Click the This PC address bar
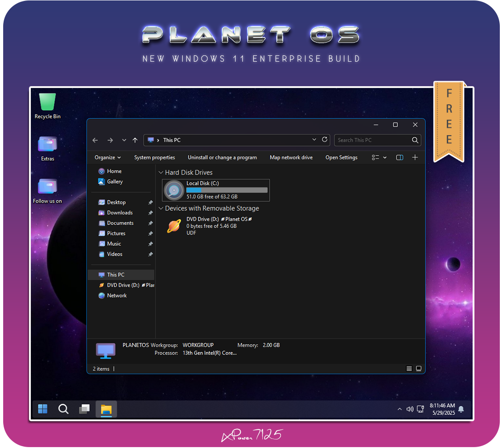The height and width of the screenshot is (448, 503). (x=237, y=140)
